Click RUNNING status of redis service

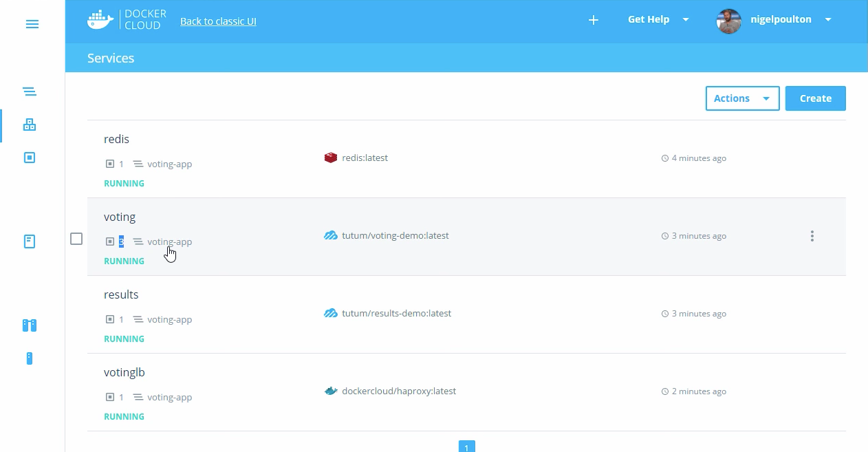click(x=124, y=184)
